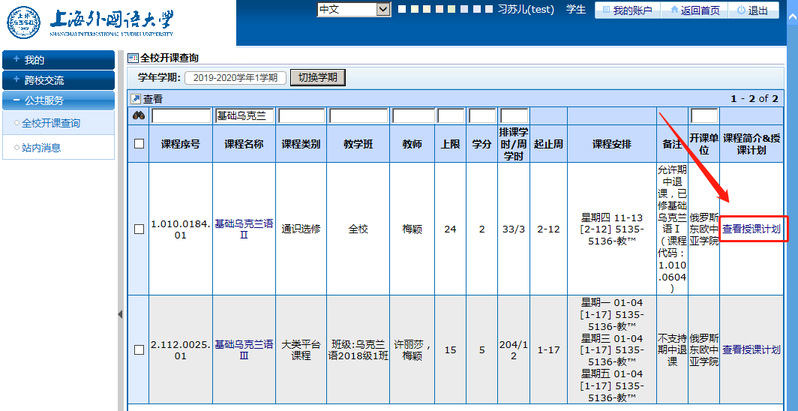Screen dimensions: 798x411
Task: Click the binoculars search icon
Action: coord(139,116)
